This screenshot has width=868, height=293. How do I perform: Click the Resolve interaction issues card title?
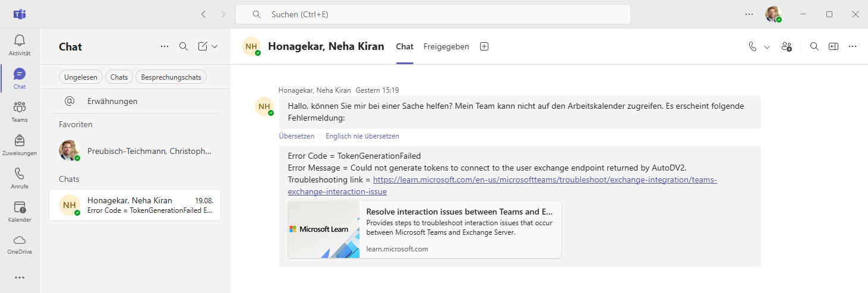tap(459, 212)
